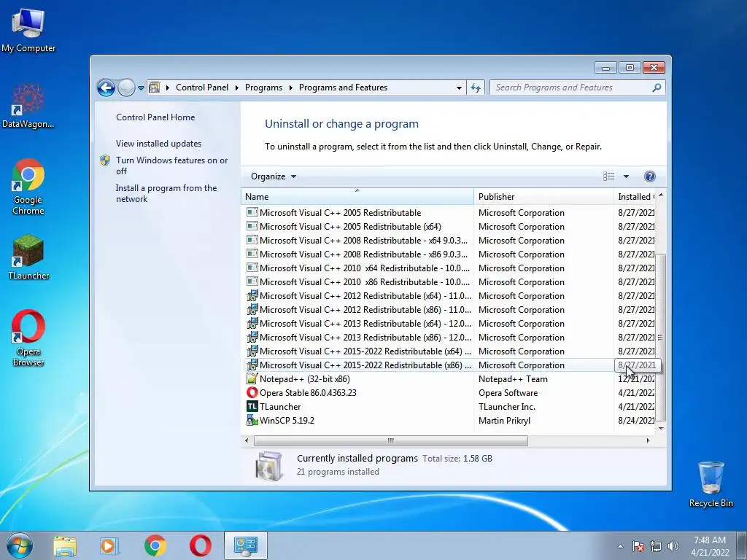The width and height of the screenshot is (747, 560).
Task: Select Visual C++ 2013 Redistributable (x86) row
Action: point(449,337)
